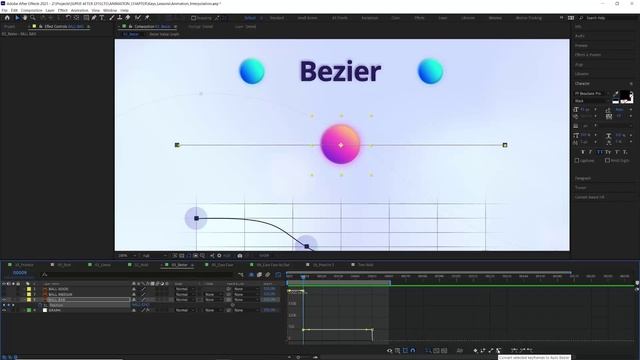This screenshot has width=640, height=360.
Task: Open the font family dropdown
Action: [x=592, y=93]
